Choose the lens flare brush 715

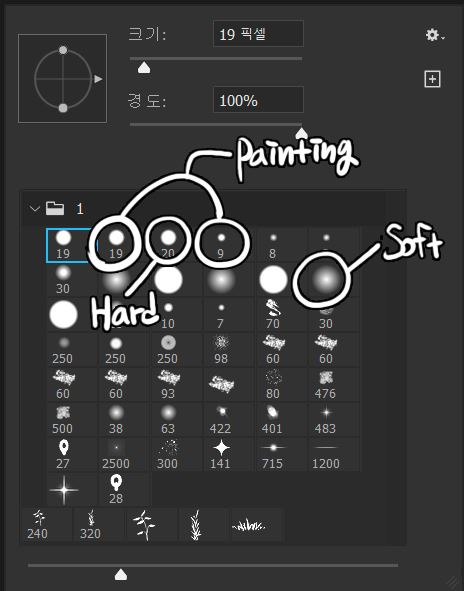pyautogui.click(x=273, y=455)
